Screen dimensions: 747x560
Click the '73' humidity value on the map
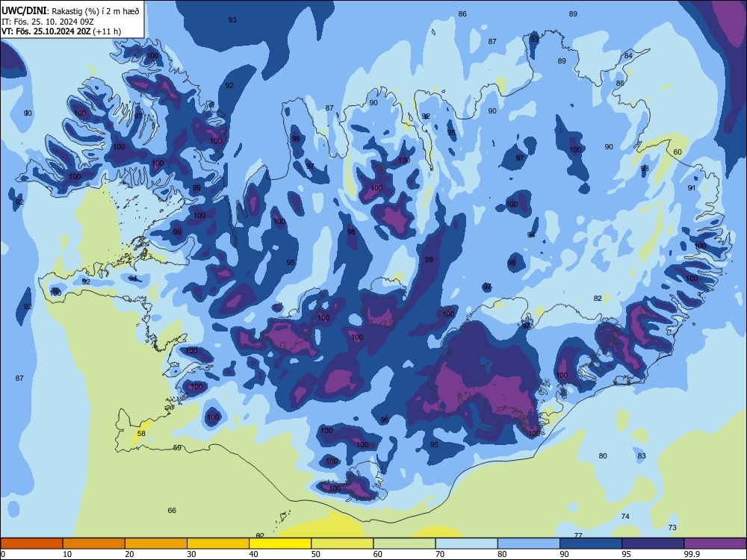coord(672,528)
